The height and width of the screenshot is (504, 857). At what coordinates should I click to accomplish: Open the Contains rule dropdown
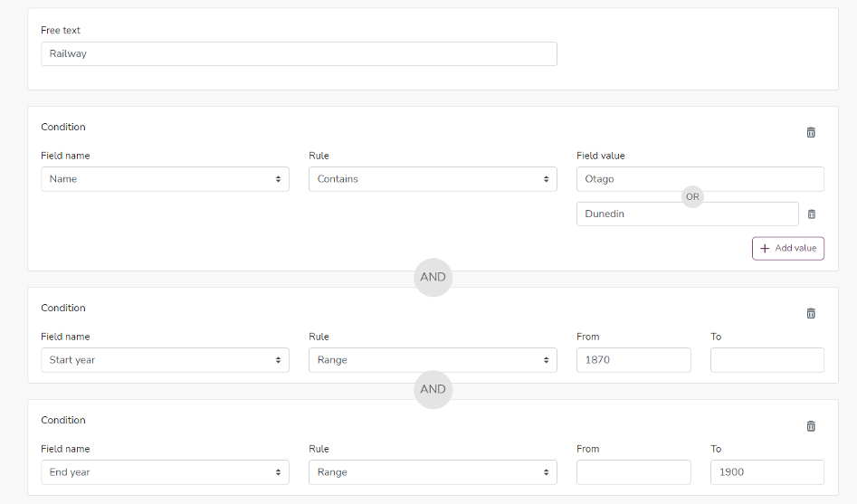pyautogui.click(x=433, y=179)
